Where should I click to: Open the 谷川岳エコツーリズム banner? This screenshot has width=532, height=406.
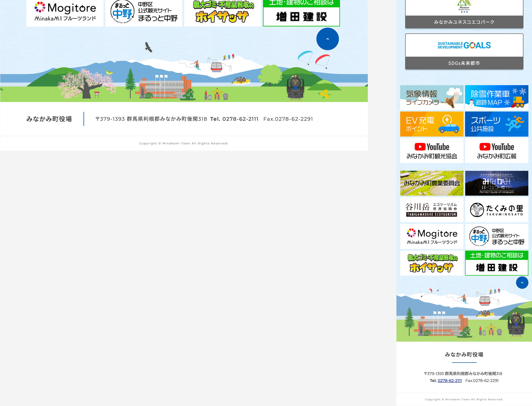(x=432, y=210)
